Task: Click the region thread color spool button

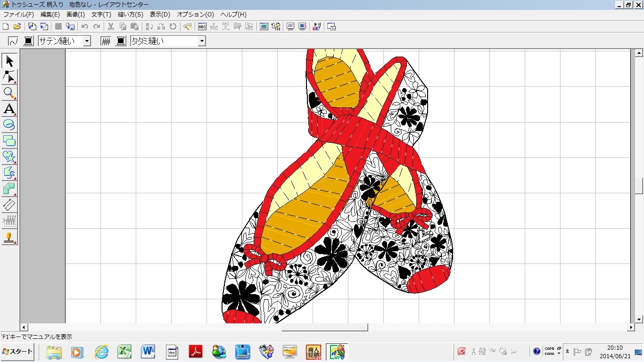Action: click(x=121, y=41)
